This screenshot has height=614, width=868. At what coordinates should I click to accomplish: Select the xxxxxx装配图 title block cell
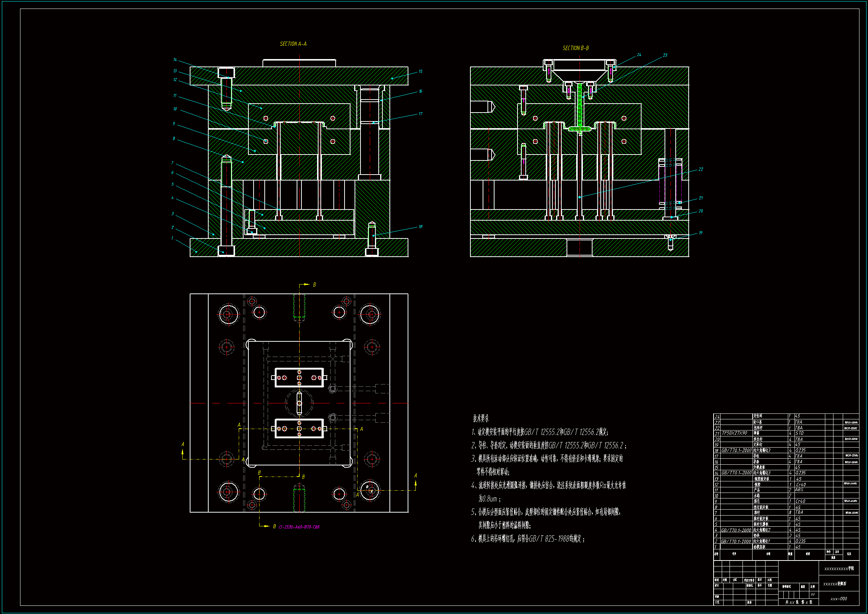[x=834, y=584]
